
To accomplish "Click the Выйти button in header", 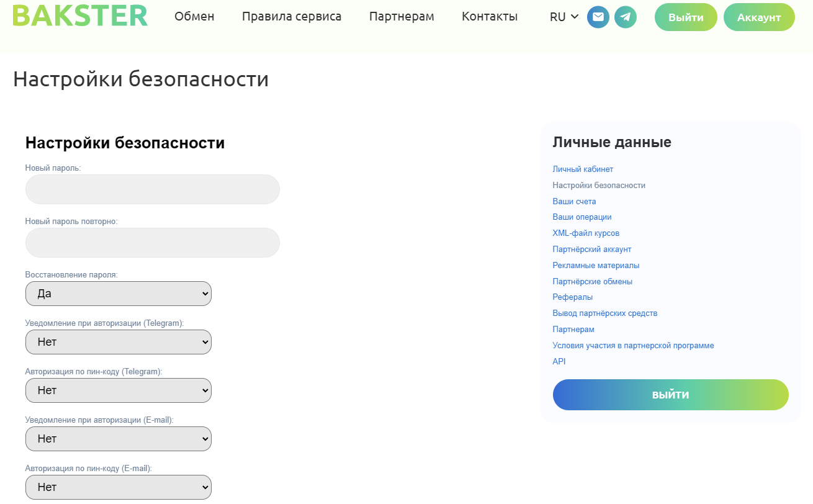I will pyautogui.click(x=686, y=17).
